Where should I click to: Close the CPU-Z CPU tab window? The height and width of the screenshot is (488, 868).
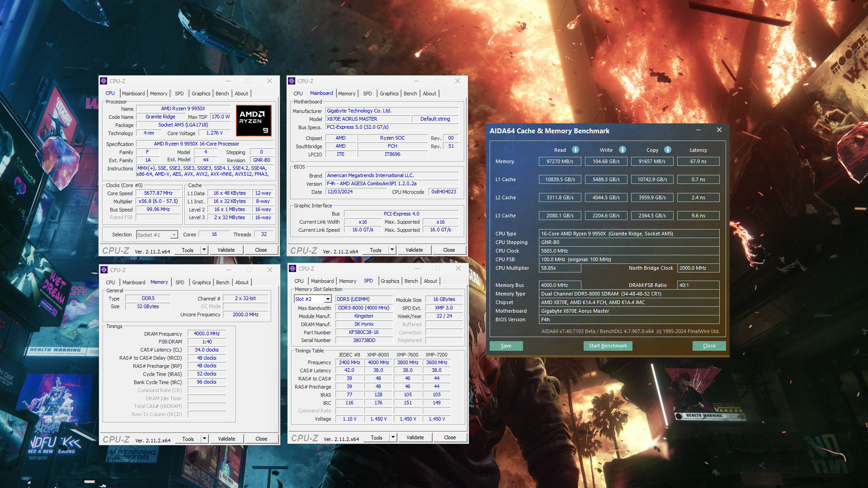[269, 81]
